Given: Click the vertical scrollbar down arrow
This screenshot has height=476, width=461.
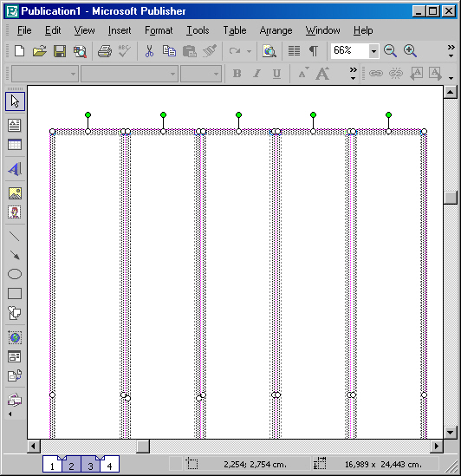Looking at the screenshot, I should pyautogui.click(x=451, y=433).
